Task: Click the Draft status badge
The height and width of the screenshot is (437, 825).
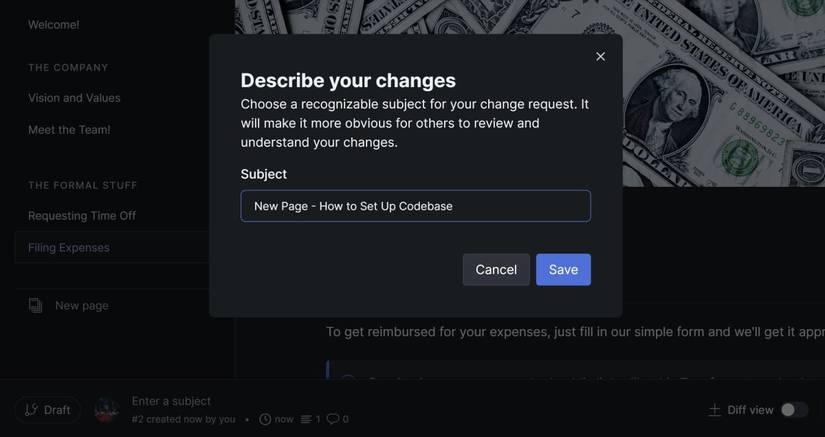Action: coord(47,410)
